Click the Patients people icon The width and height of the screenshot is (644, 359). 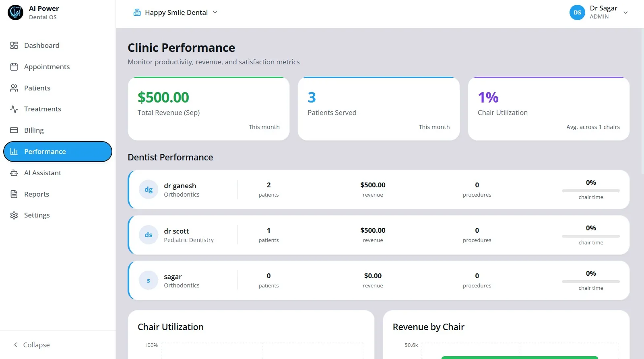(14, 88)
